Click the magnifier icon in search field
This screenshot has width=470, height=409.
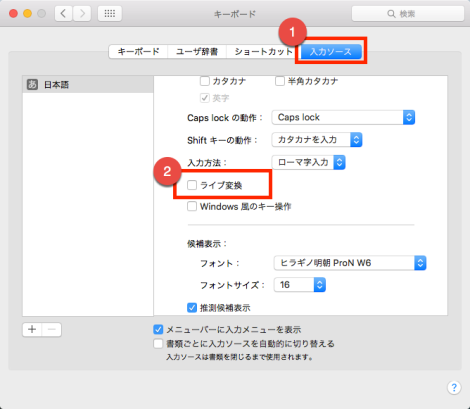pyautogui.click(x=391, y=14)
